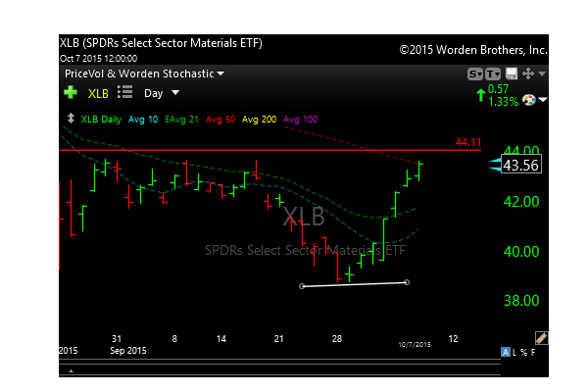Open the symbol list icon beside XLB
The height and width of the screenshot is (392, 588).
coord(124,92)
